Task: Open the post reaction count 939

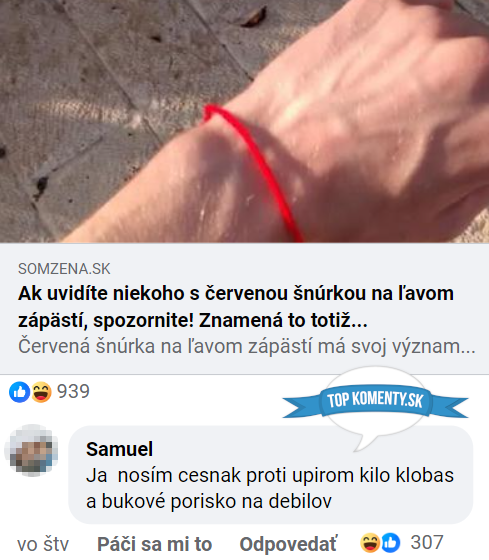Action: (74, 391)
